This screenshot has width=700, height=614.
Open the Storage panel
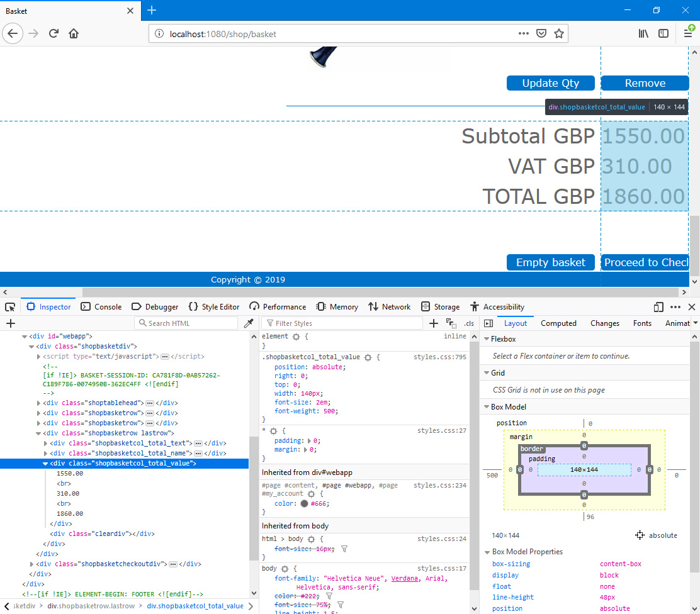[x=440, y=307]
